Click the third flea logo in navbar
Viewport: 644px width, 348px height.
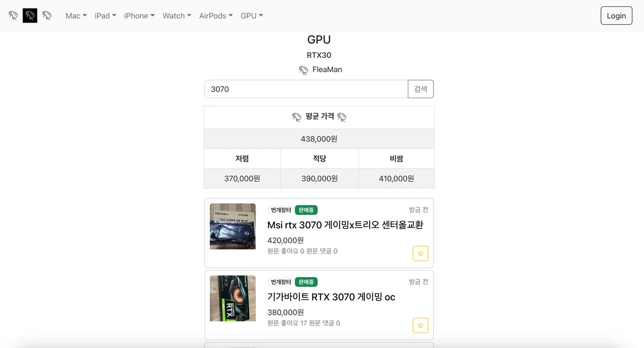point(47,16)
